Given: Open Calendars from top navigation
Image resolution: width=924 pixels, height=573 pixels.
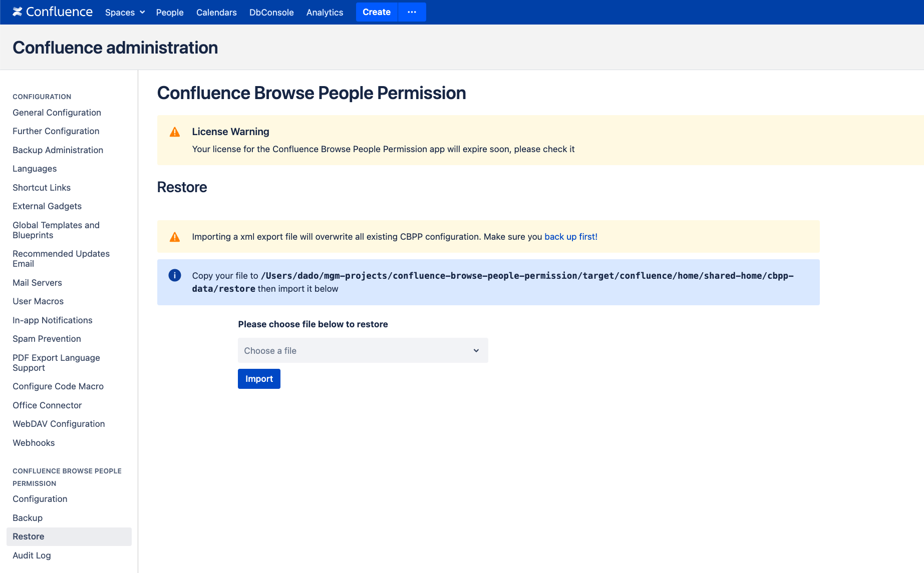Looking at the screenshot, I should [x=216, y=13].
